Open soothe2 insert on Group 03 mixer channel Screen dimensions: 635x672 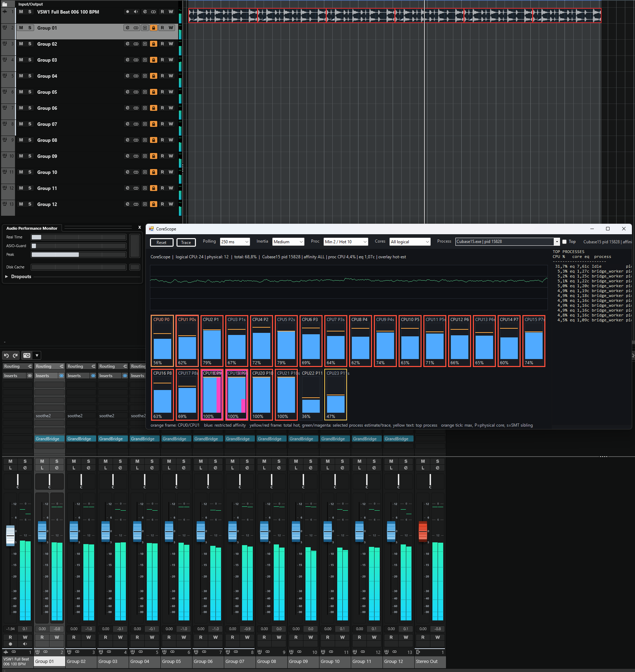pos(113,416)
